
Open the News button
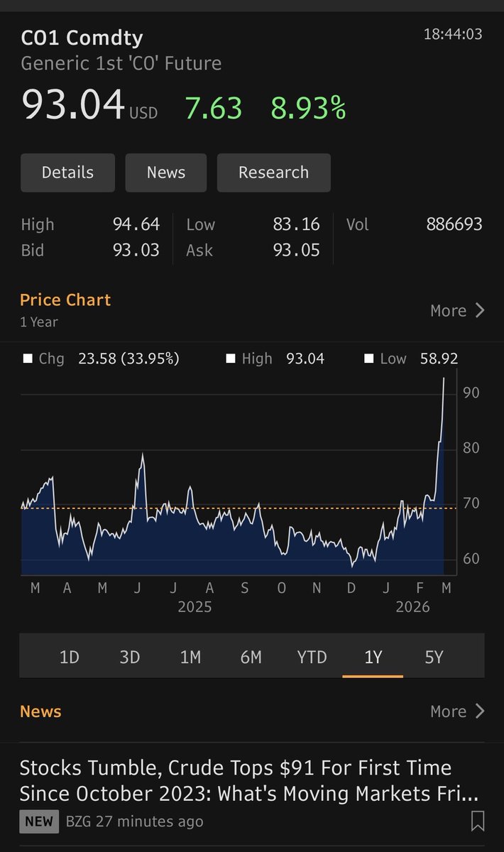(x=166, y=173)
